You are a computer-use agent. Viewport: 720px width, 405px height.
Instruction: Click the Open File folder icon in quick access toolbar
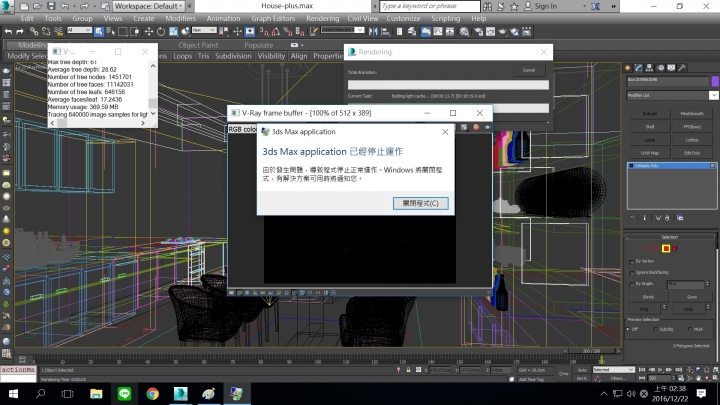(38, 6)
